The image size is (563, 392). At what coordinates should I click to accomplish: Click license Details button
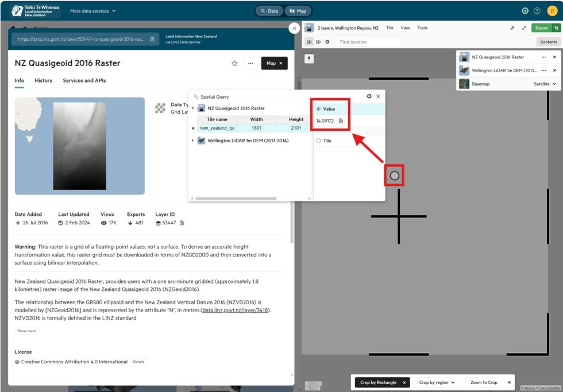[138, 362]
